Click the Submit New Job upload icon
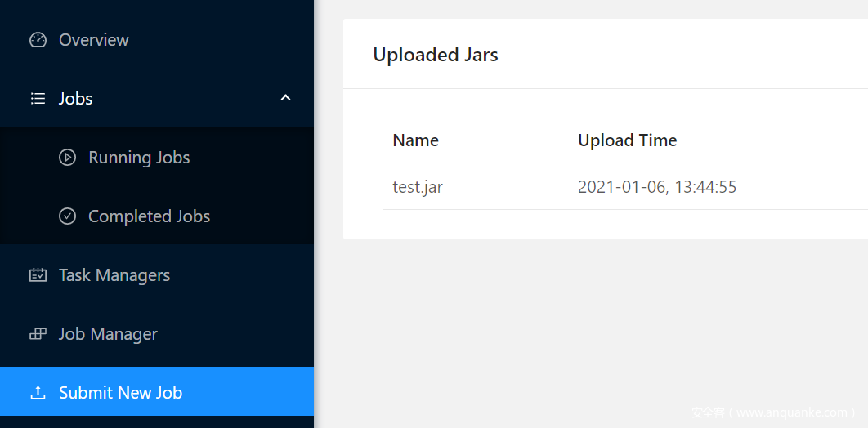Viewport: 868px width, 428px height. point(38,393)
